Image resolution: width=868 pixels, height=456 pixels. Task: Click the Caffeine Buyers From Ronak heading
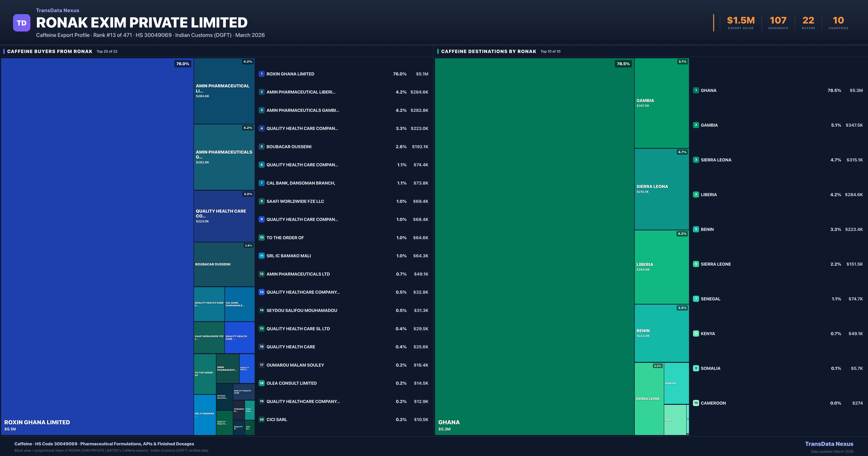pos(50,52)
